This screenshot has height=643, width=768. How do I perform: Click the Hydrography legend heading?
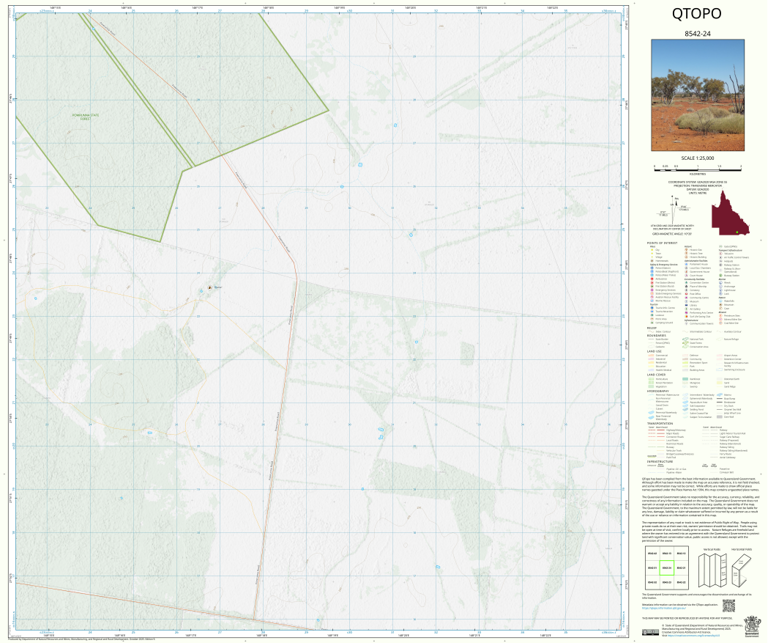click(x=657, y=391)
